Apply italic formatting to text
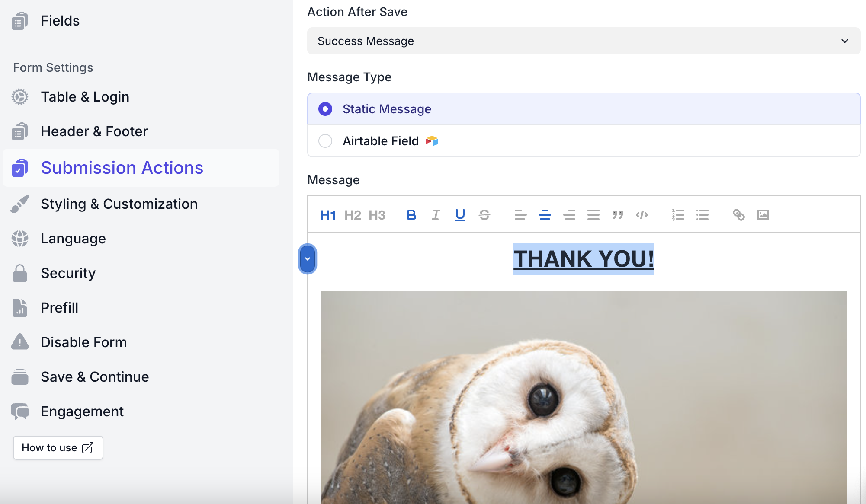866x504 pixels. 436,215
